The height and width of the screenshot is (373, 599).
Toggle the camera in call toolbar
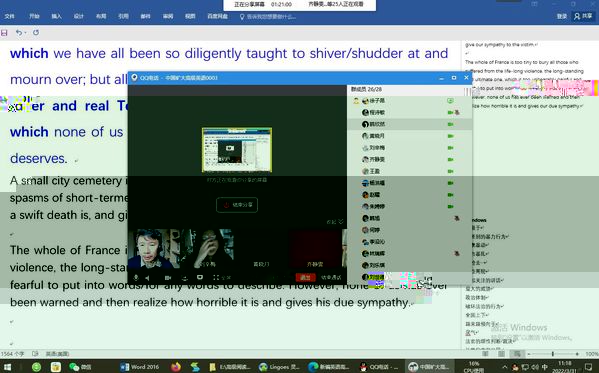tap(168, 278)
